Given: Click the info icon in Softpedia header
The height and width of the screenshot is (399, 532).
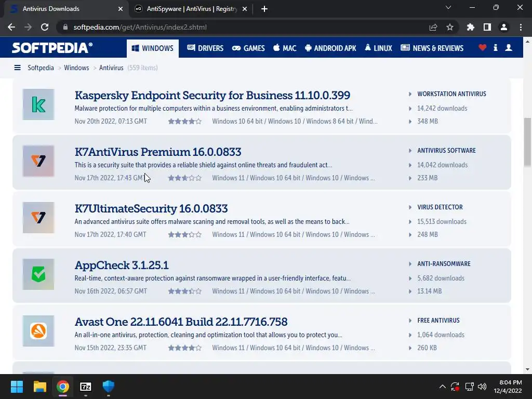Looking at the screenshot, I should [x=496, y=48].
